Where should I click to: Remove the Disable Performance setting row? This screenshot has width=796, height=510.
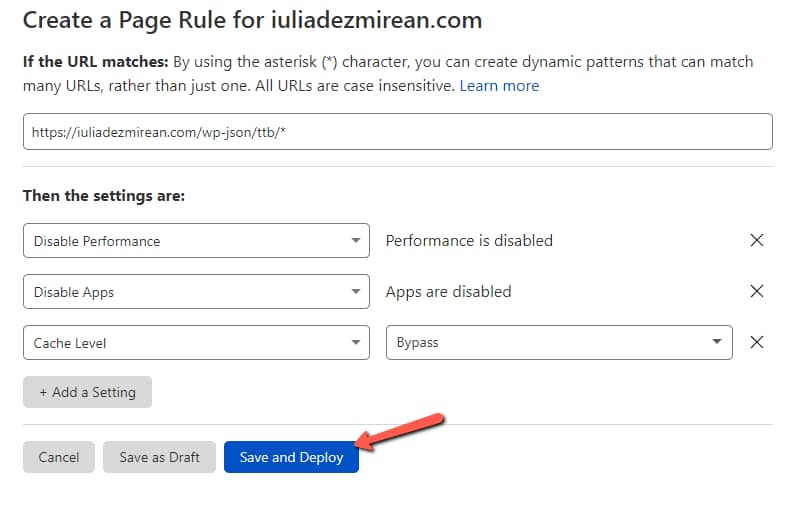[757, 240]
